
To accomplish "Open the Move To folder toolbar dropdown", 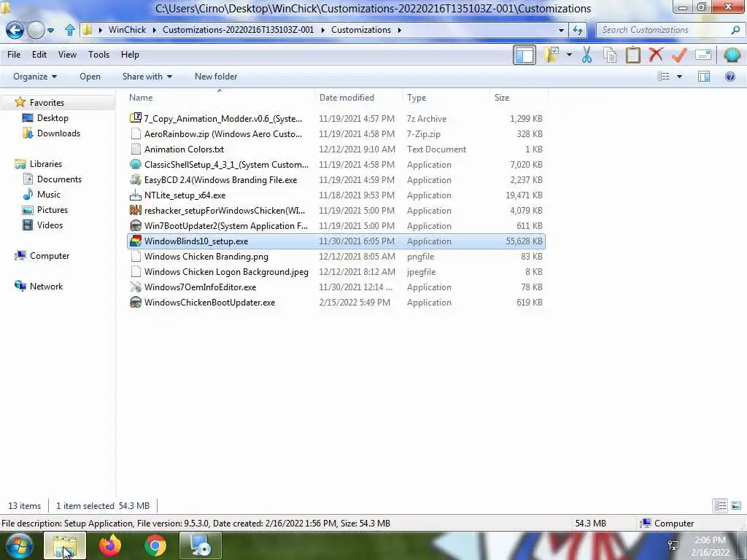I will (569, 55).
